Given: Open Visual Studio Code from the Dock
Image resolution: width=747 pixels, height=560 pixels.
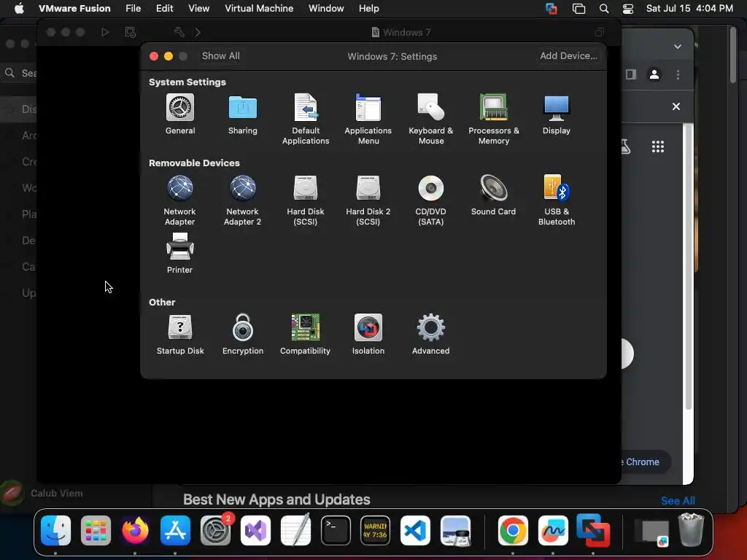Looking at the screenshot, I should point(415,530).
